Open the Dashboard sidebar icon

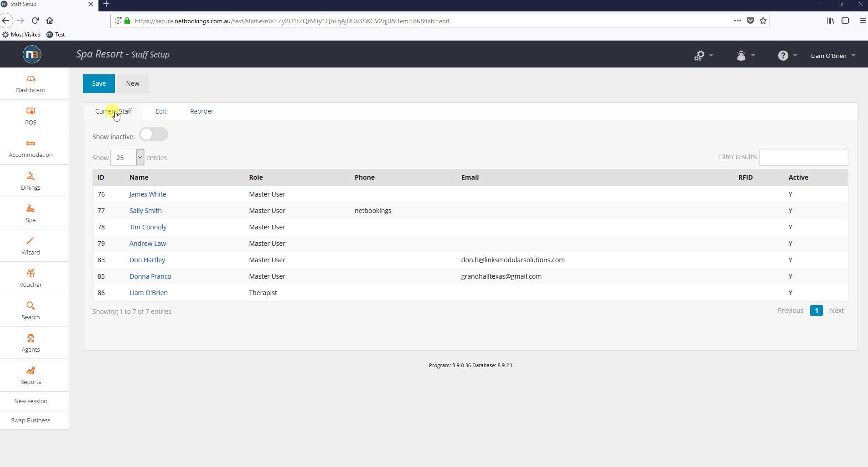31,79
